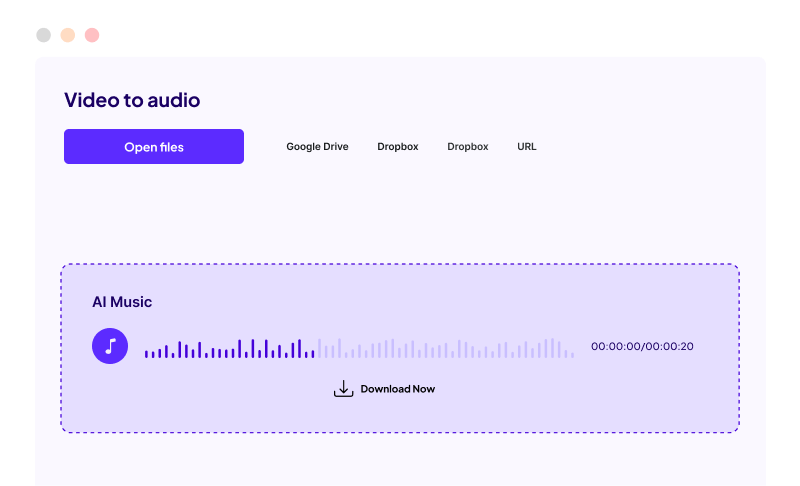The image size is (800, 486).
Task: Click the gray window control dot
Action: (x=43, y=35)
